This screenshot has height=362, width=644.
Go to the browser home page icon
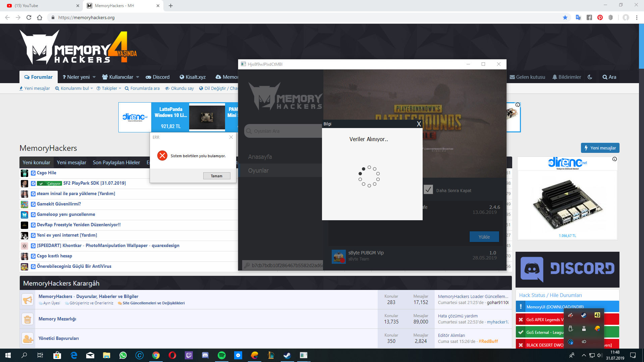pyautogui.click(x=40, y=17)
